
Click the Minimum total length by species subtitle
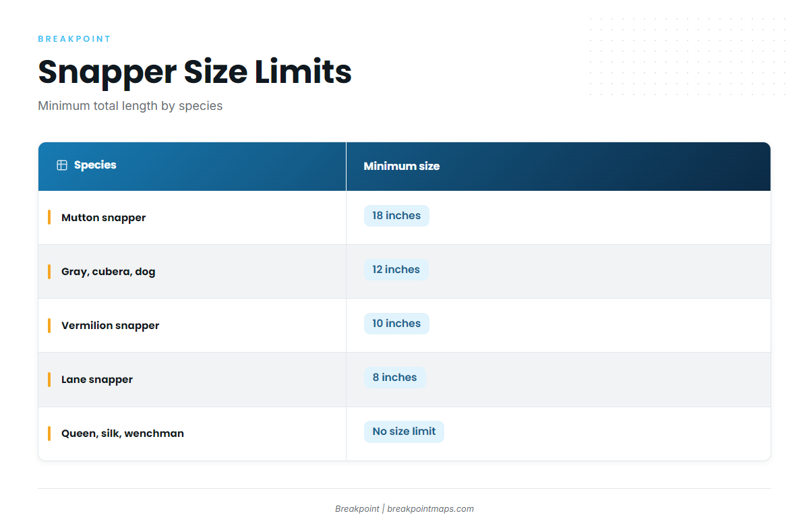coord(130,106)
